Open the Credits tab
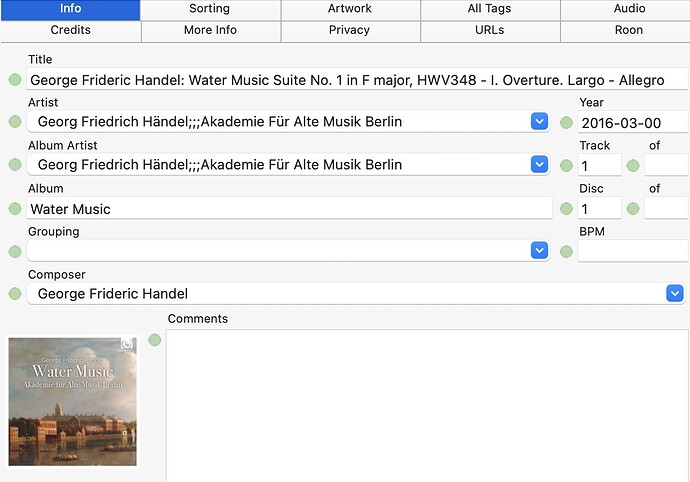 coord(70,30)
